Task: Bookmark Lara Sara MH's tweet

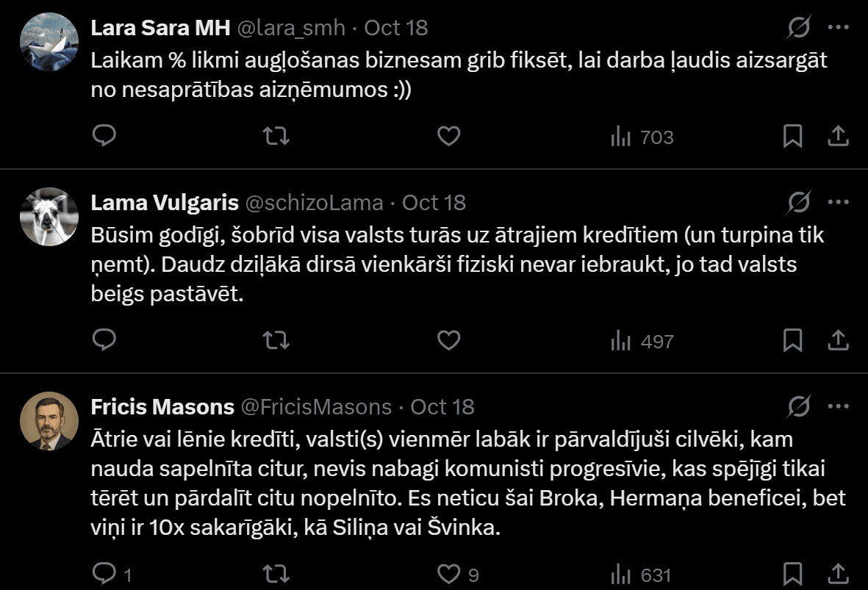Action: pos(792,137)
